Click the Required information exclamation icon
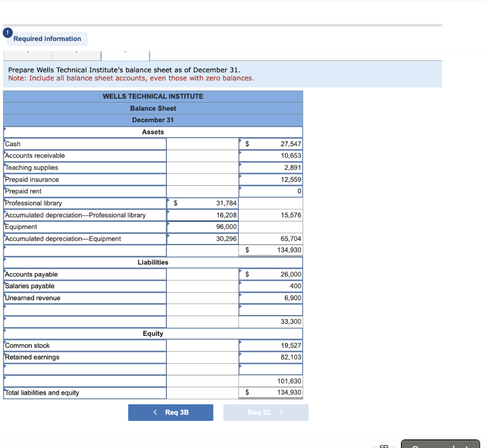 (x=7, y=33)
